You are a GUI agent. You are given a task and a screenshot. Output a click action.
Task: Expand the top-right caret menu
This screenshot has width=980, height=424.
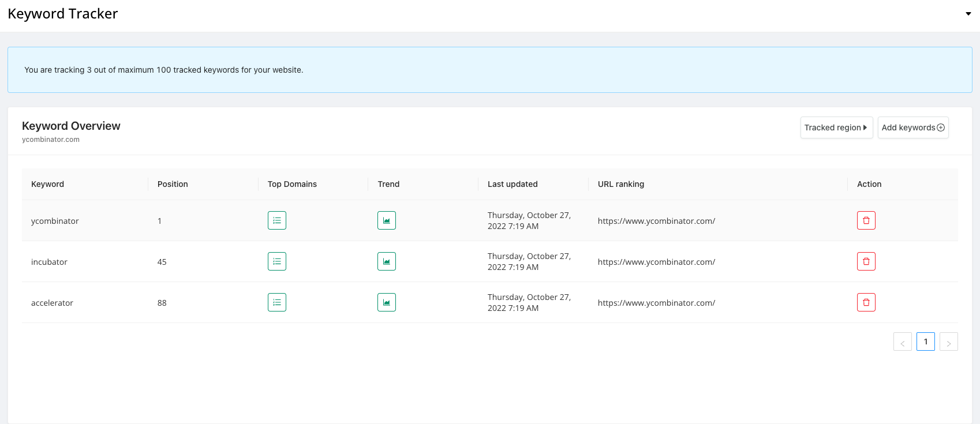pos(968,14)
